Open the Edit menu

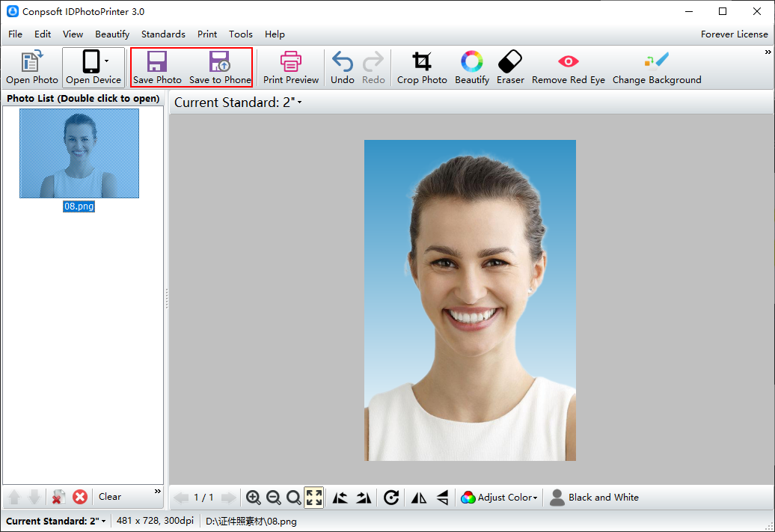[43, 34]
